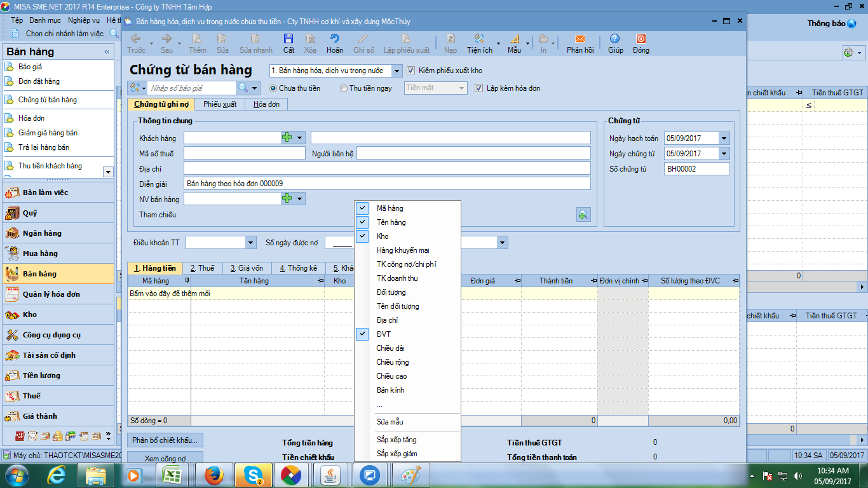The height and width of the screenshot is (488, 868).
Task: Open Tài sản cố định module in sidebar
Action: (58, 355)
